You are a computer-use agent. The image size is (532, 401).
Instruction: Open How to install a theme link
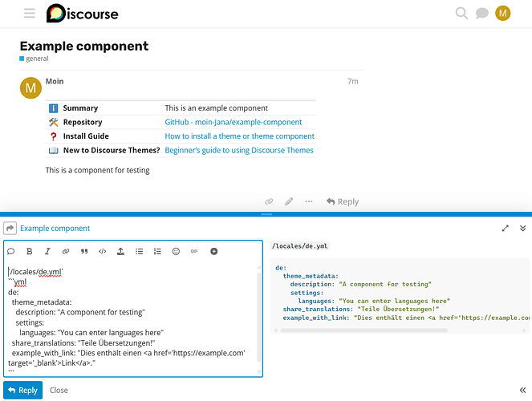pos(240,136)
